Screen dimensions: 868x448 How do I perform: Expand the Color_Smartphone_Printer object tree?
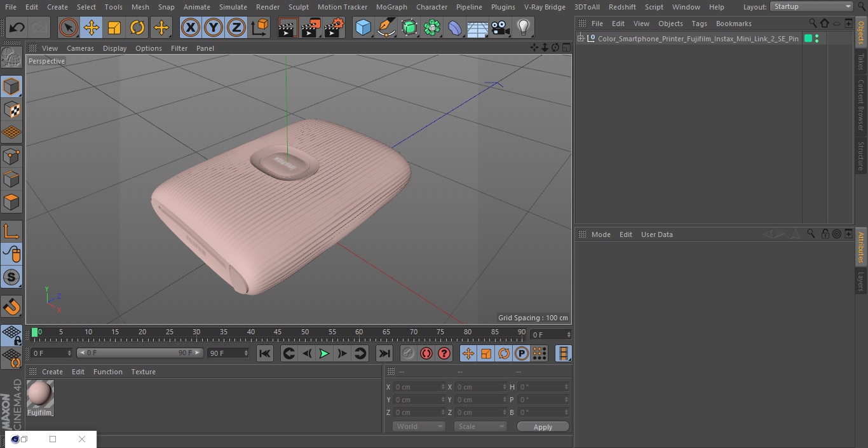tap(580, 39)
